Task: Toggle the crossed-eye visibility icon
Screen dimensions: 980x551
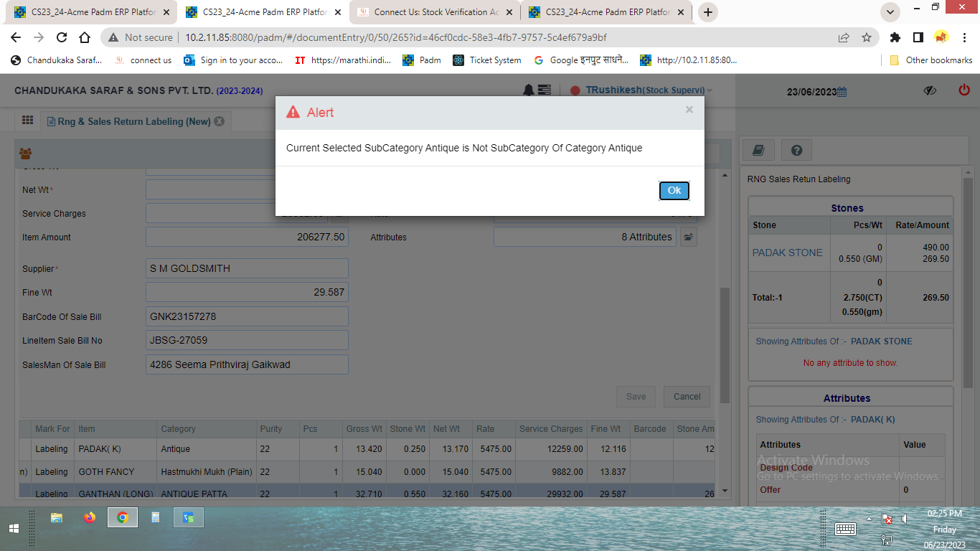Action: (930, 90)
